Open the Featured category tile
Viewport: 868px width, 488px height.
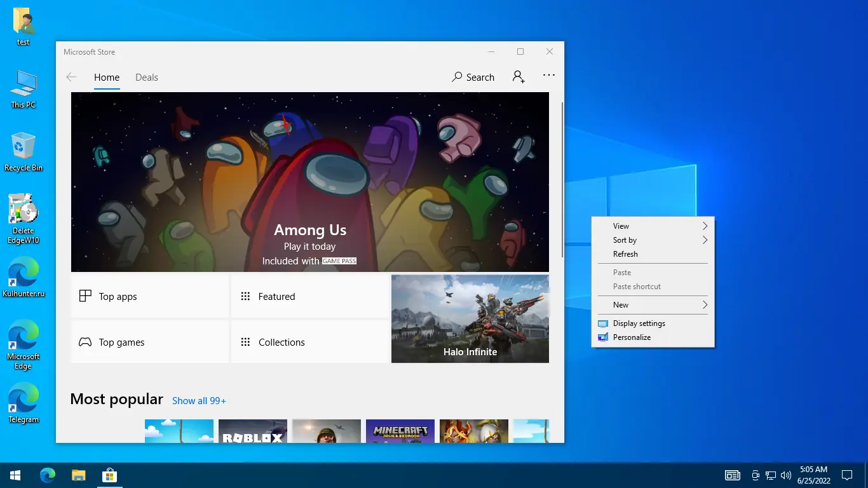(309, 296)
